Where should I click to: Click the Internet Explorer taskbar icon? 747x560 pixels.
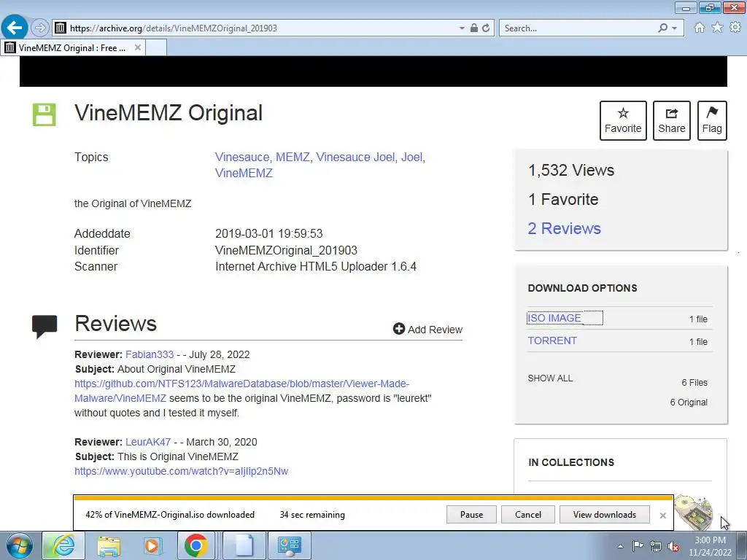click(x=63, y=545)
